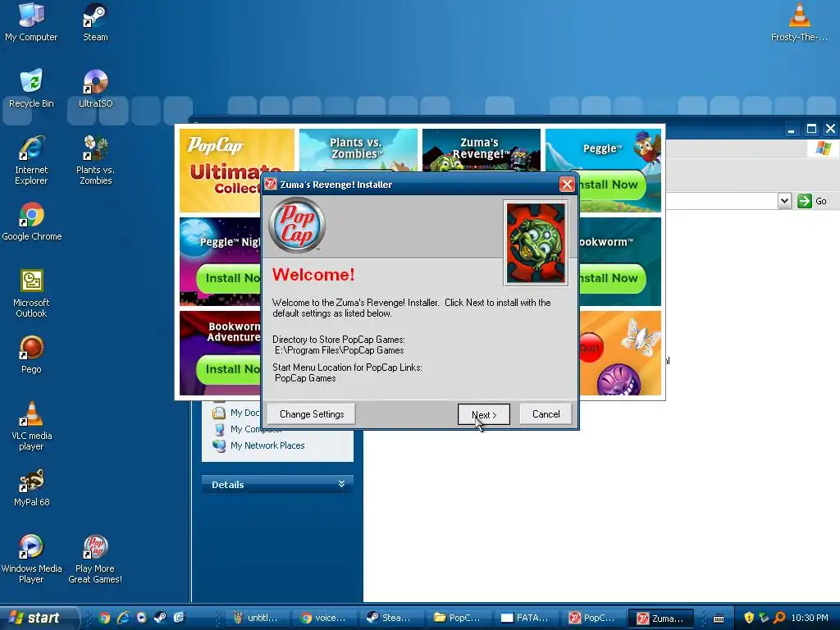Click the taskbar clock showing 10:30 PM
Viewport: 840px width, 630px height.
810,618
